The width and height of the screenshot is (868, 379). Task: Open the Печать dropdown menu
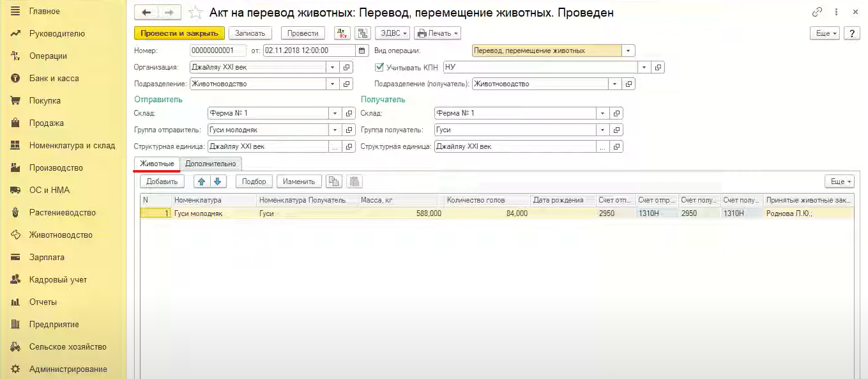[x=438, y=33]
